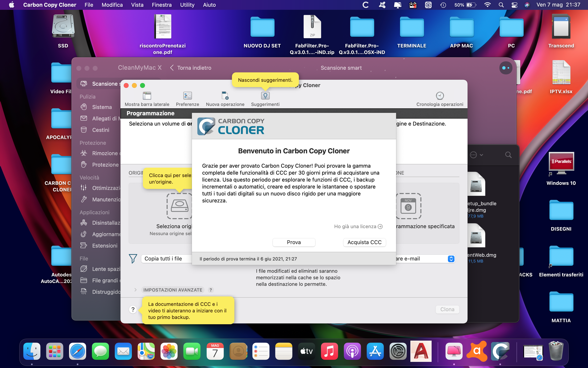Click the Mostra barra laterale toolbar icon
This screenshot has width=588, height=368.
point(147,96)
